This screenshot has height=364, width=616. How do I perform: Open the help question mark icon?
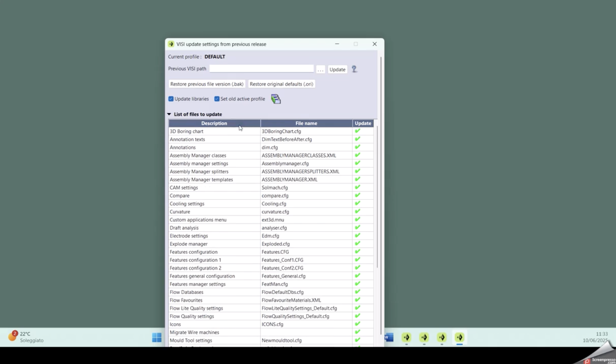pyautogui.click(x=354, y=69)
